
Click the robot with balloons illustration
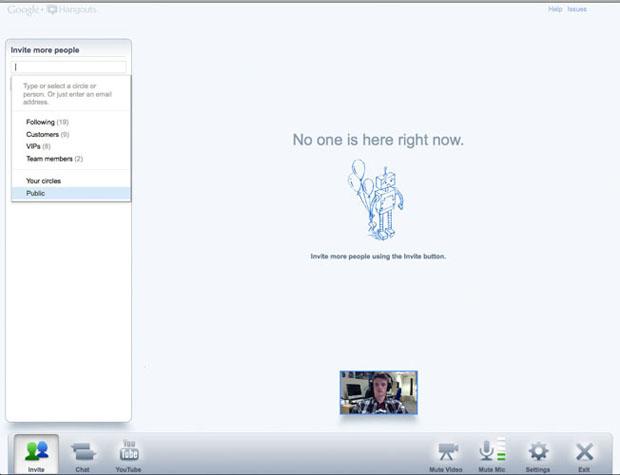coord(377,198)
